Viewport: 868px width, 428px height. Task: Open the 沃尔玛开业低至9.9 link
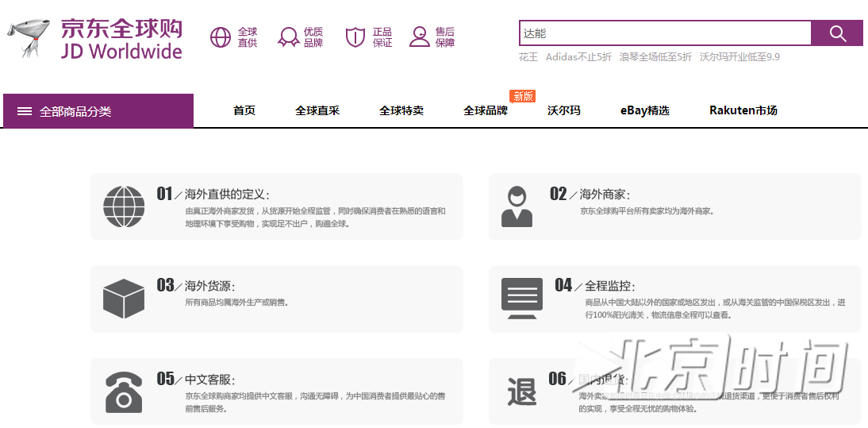[x=739, y=56]
